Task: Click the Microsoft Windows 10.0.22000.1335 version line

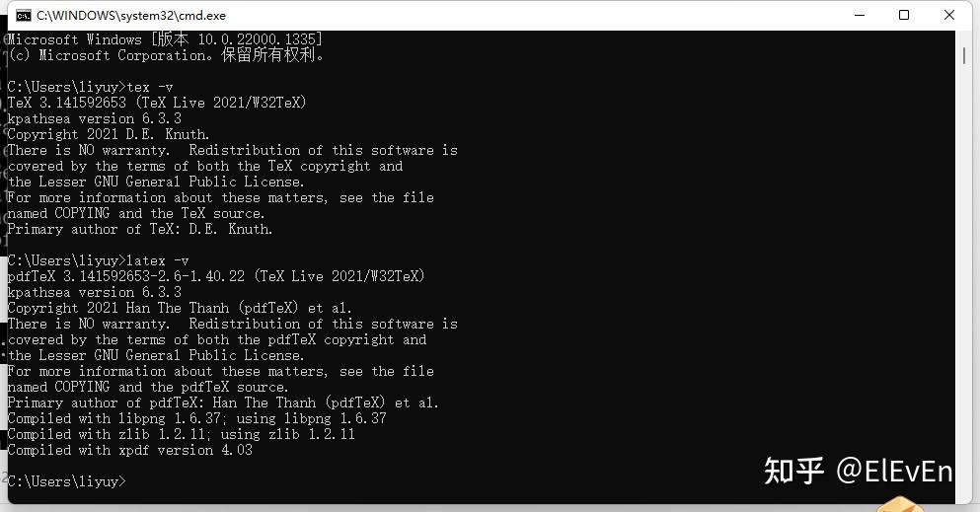Action: point(165,39)
